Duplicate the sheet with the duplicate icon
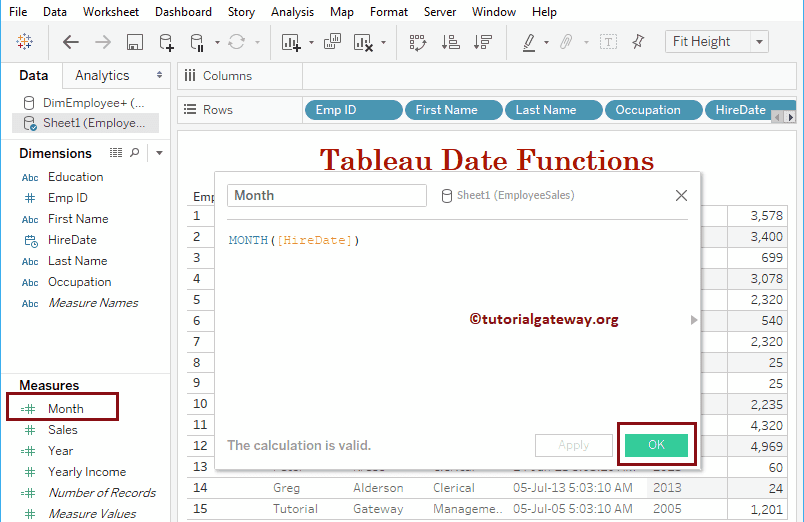The height and width of the screenshot is (522, 804). 332,42
